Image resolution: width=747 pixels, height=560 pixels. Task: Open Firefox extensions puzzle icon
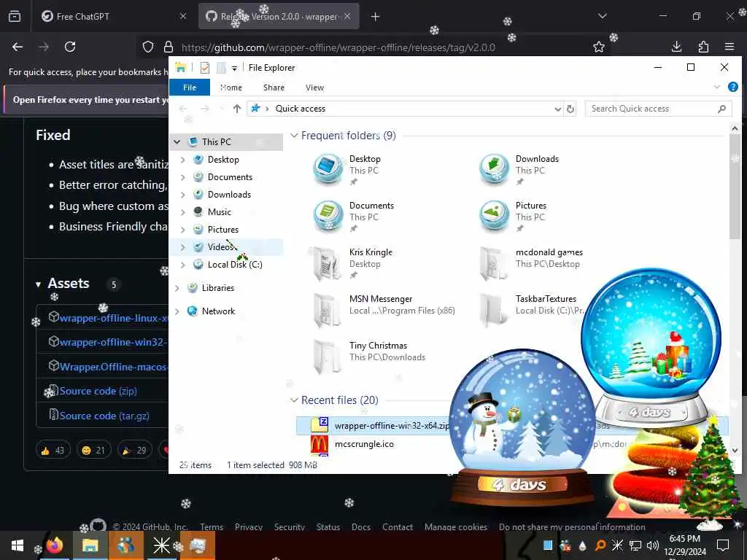click(703, 47)
